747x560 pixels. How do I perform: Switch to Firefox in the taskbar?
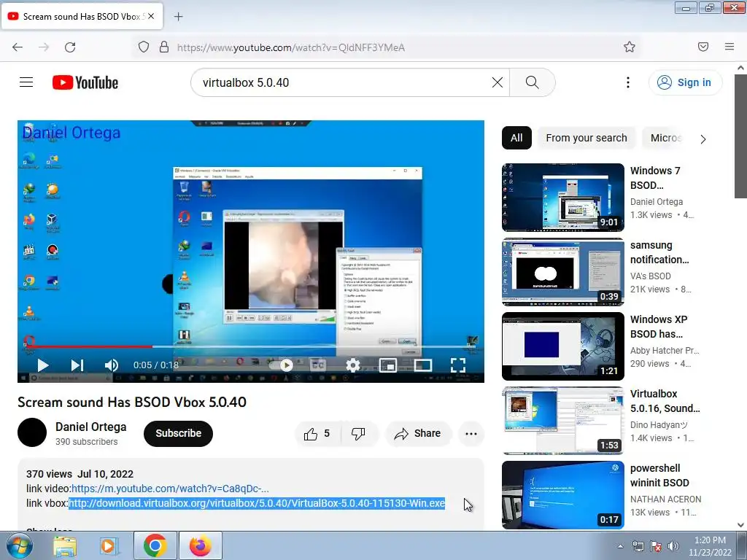[x=200, y=545]
